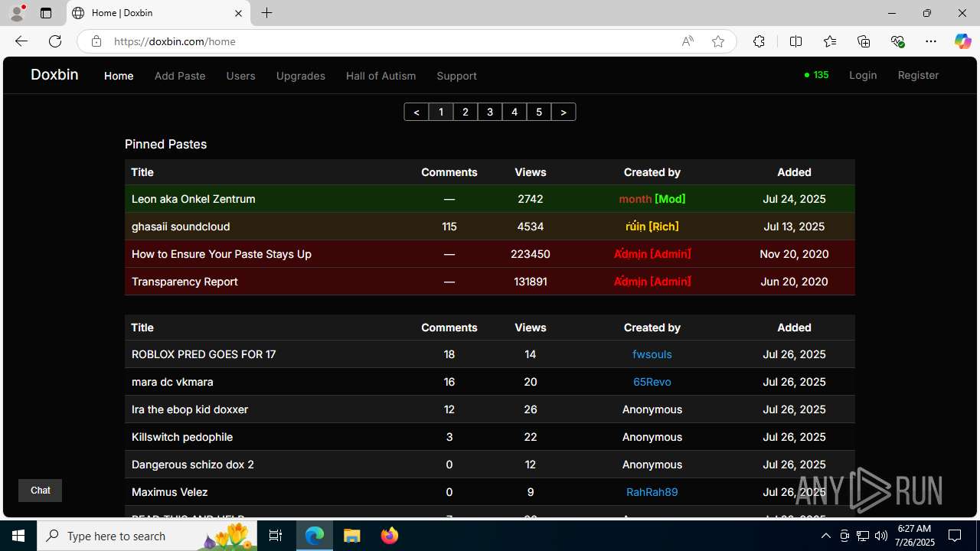Click the Pinned Pastes heading
Image resolution: width=980 pixels, height=551 pixels.
click(x=165, y=144)
